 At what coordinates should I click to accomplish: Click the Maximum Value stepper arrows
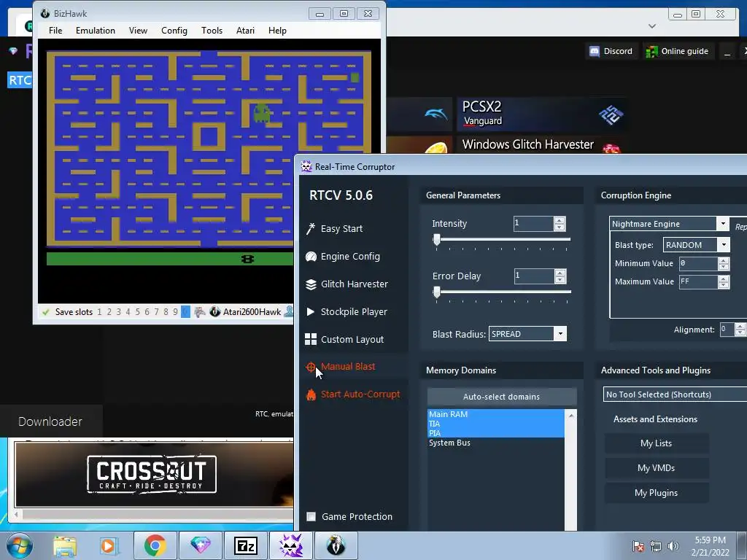[723, 282]
